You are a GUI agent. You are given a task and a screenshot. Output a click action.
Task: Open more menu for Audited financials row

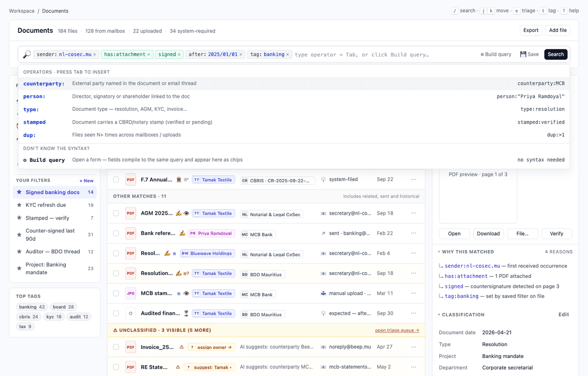tap(414, 313)
